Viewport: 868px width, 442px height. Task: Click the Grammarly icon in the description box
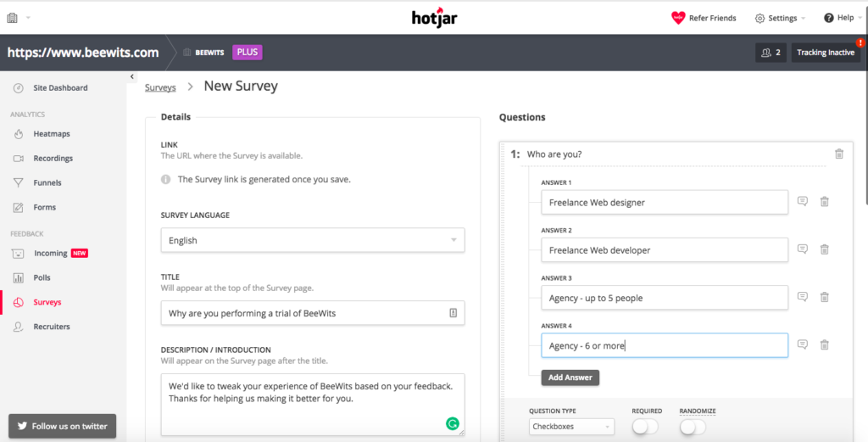(453, 422)
